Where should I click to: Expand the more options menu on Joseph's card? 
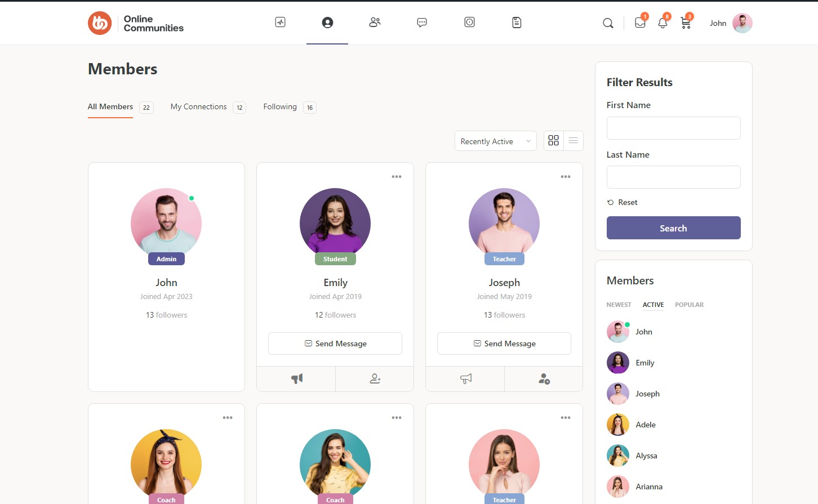pos(566,177)
